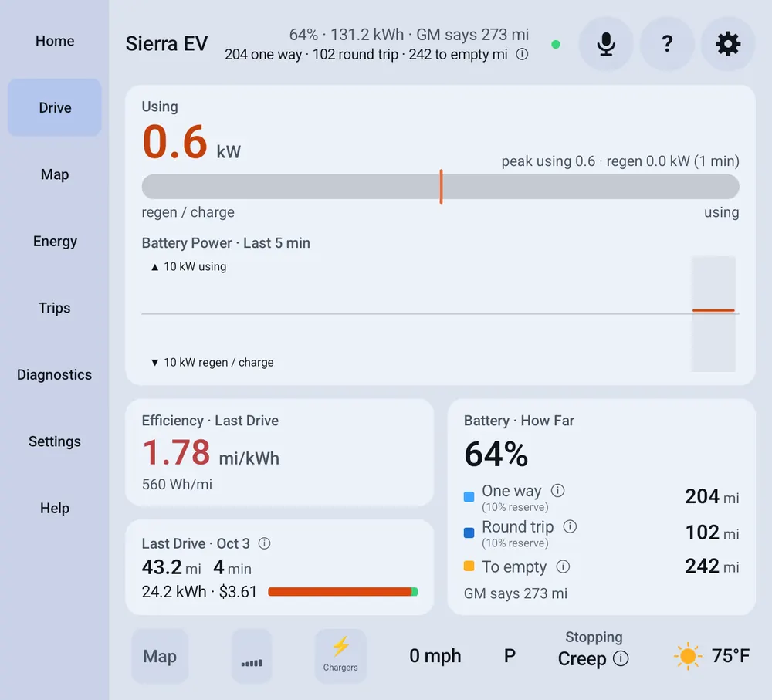Click the 242 mi to empty value
The image size is (772, 700).
click(x=712, y=566)
